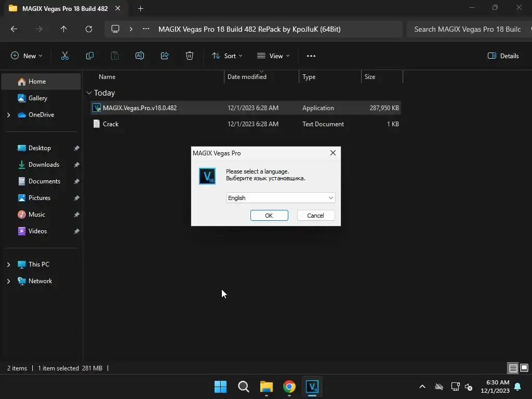This screenshot has width=532, height=399.
Task: Select the MAGIX Vegas Pro 18 tab
Action: [x=64, y=9]
